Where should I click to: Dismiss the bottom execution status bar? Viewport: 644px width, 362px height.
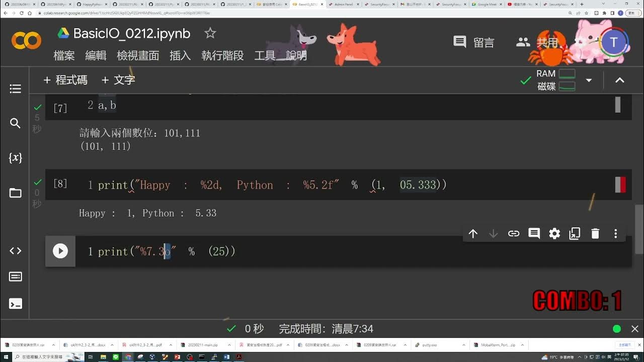pos(635,329)
